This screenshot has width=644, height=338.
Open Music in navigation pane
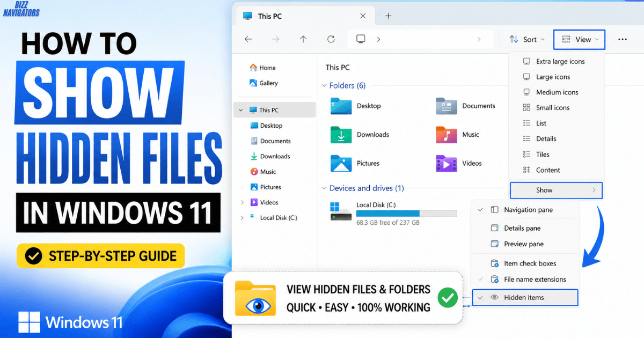pos(262,172)
